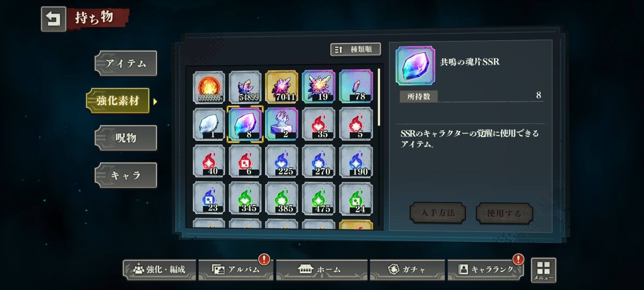Image resolution: width=644 pixels, height=290 pixels.
Task: Select the fire orb item with 99999999 count
Action: click(209, 87)
